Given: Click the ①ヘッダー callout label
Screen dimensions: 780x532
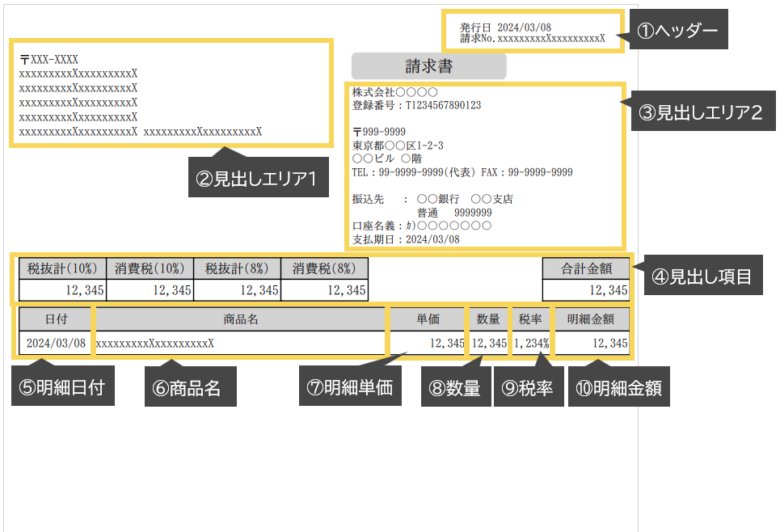Looking at the screenshot, I should pyautogui.click(x=678, y=32).
